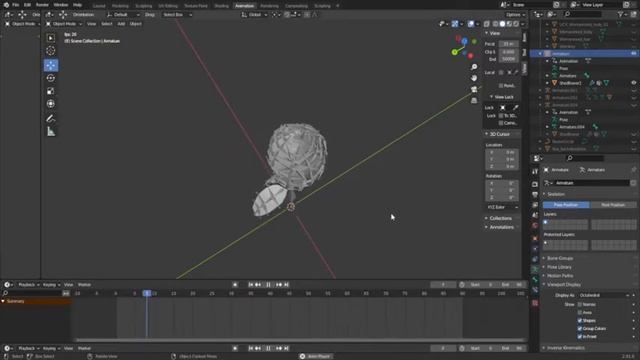
Task: Jump to the timeline start frame button
Action: coord(251,285)
